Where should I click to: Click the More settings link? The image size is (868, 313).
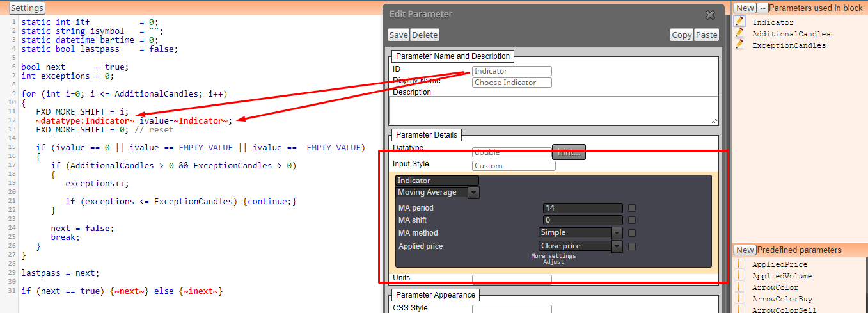coord(553,256)
